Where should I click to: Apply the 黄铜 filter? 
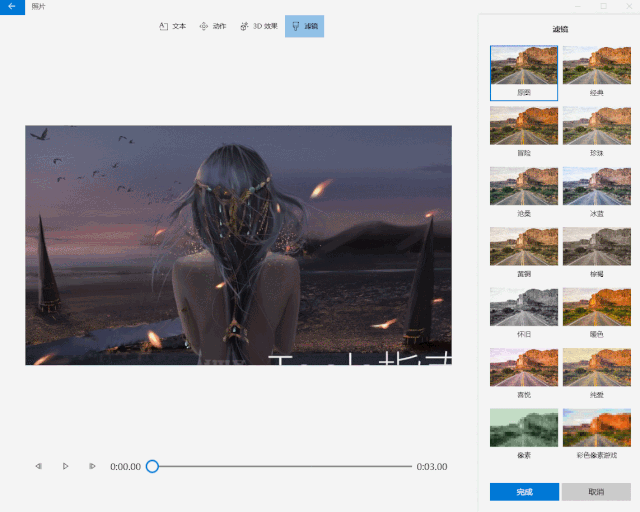click(x=524, y=253)
